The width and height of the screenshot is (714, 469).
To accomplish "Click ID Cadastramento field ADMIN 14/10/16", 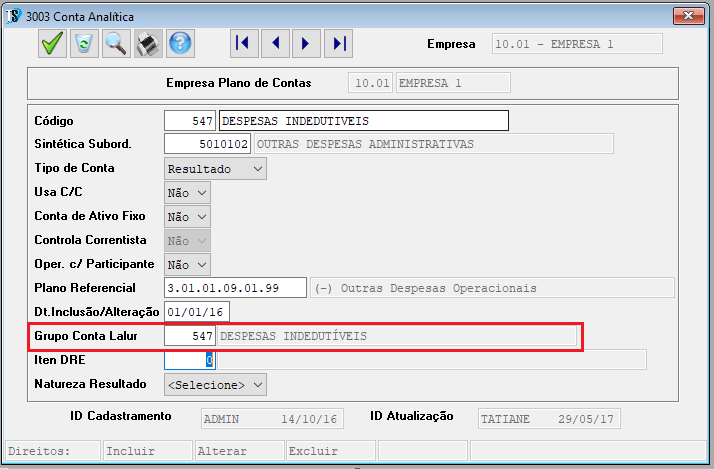I will click(x=272, y=418).
